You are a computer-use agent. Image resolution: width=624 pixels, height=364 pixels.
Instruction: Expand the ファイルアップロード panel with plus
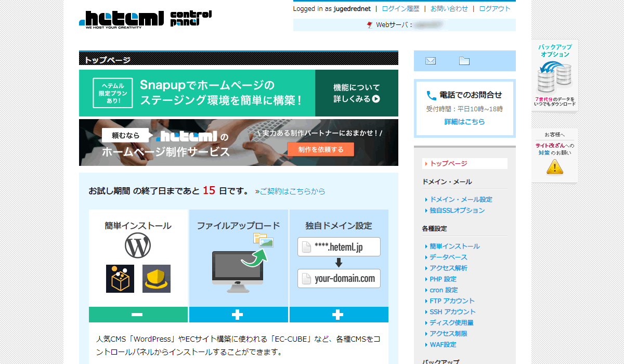[x=238, y=315]
